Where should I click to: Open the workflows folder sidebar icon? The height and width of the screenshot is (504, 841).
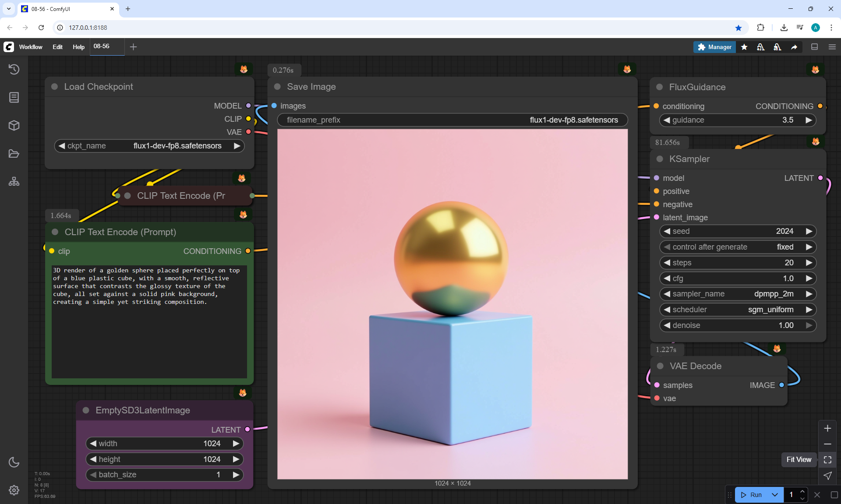(x=14, y=154)
